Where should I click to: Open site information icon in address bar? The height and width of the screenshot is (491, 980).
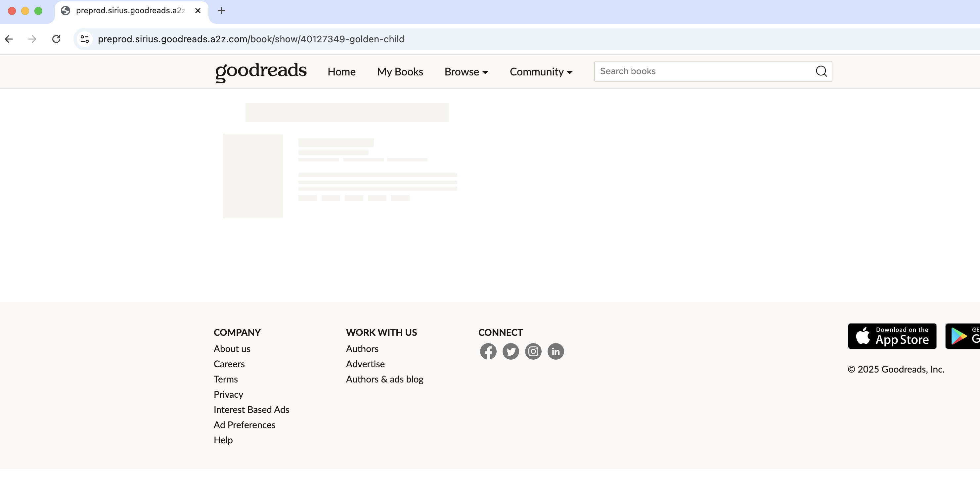[84, 39]
